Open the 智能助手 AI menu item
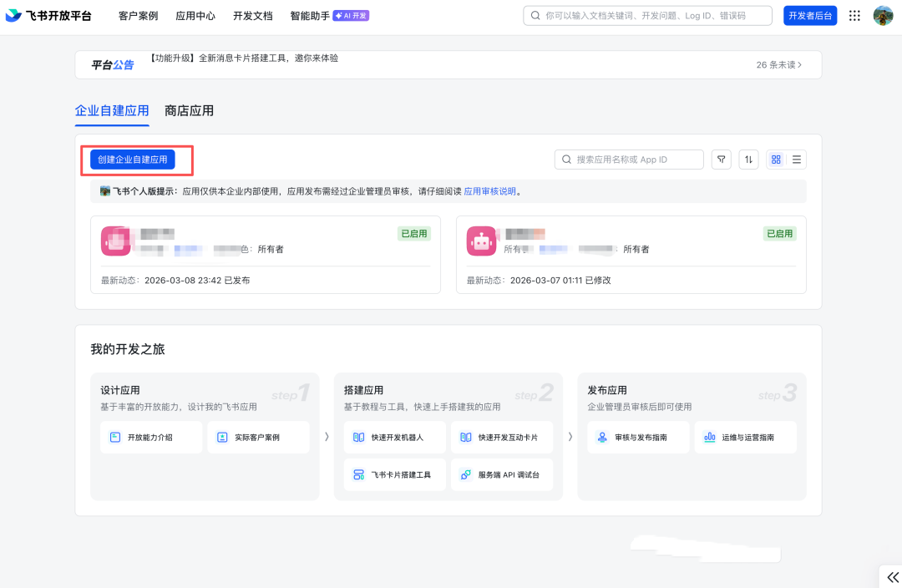The height and width of the screenshot is (588, 902). click(329, 16)
